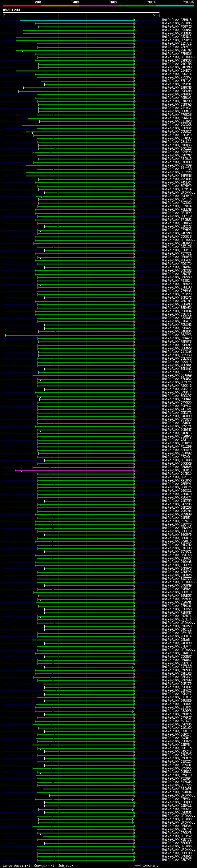Screen dimensions: 197x868
Task: Click the green ~80% identity color bar
Action: (x=136, y=6)
